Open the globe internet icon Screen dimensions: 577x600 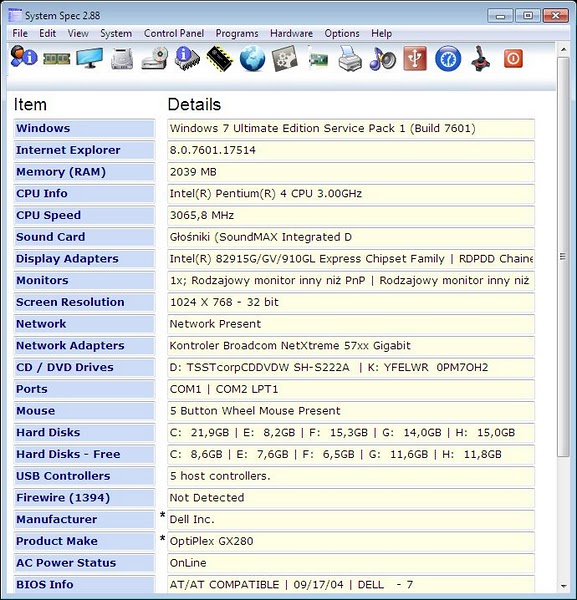(x=253, y=58)
